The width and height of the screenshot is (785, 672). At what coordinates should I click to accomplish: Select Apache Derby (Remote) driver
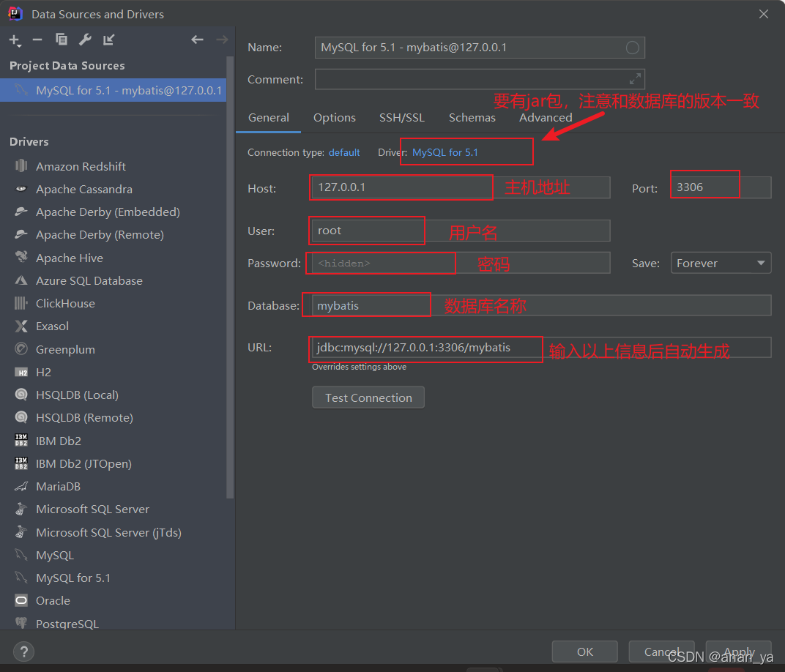pos(100,235)
